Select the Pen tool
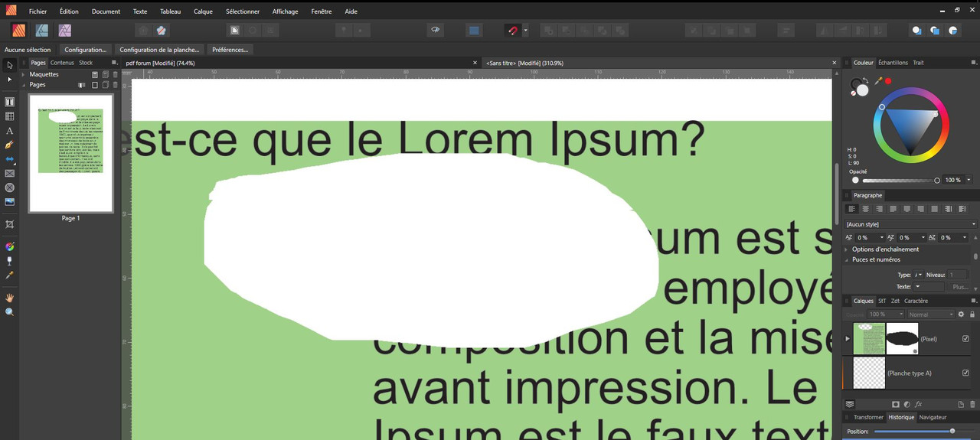The image size is (980, 440). pos(9,145)
